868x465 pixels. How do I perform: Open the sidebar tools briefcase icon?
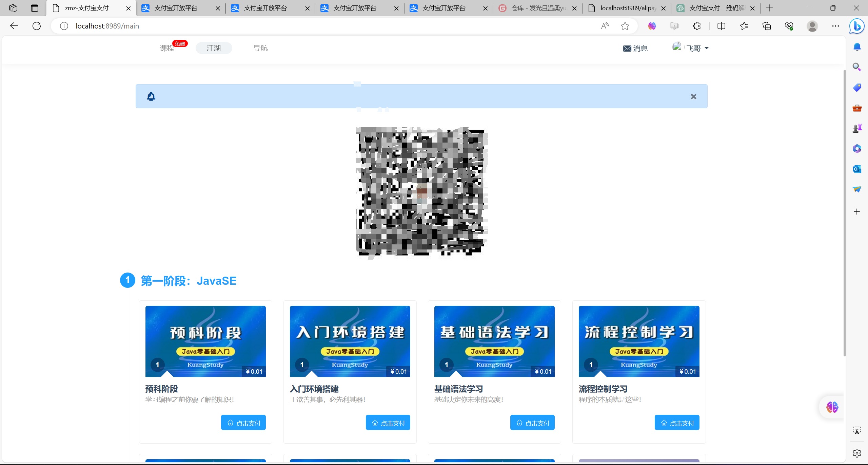tap(857, 108)
